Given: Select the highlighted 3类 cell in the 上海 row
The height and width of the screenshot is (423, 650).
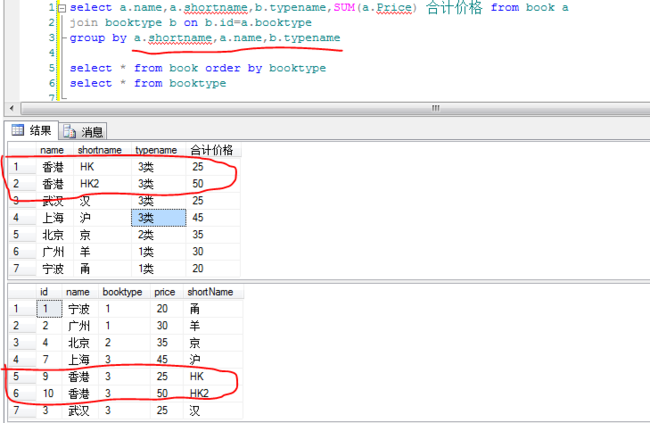Looking at the screenshot, I should pyautogui.click(x=159, y=218).
